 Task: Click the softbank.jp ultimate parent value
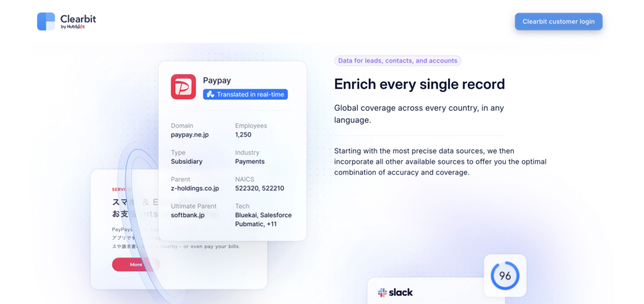[187, 215]
